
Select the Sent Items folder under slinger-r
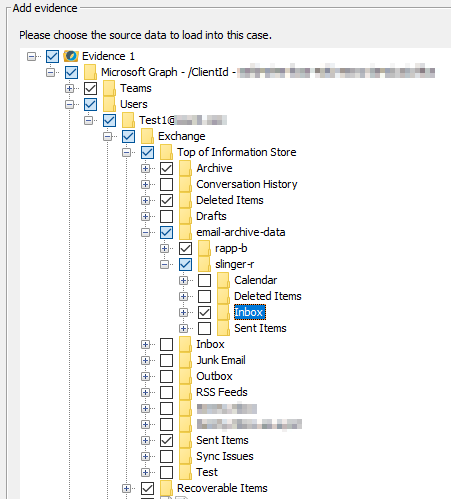coord(260,328)
